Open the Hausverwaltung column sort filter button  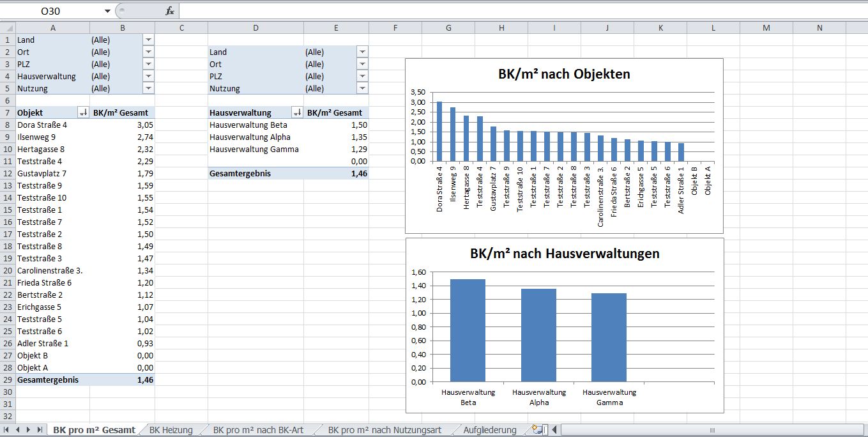[x=297, y=112]
